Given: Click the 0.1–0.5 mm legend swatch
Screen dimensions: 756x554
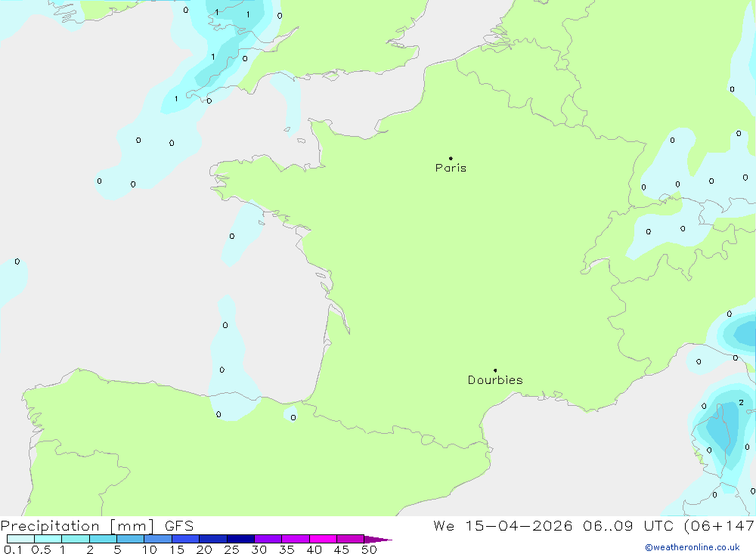Looking at the screenshot, I should coord(20,539).
